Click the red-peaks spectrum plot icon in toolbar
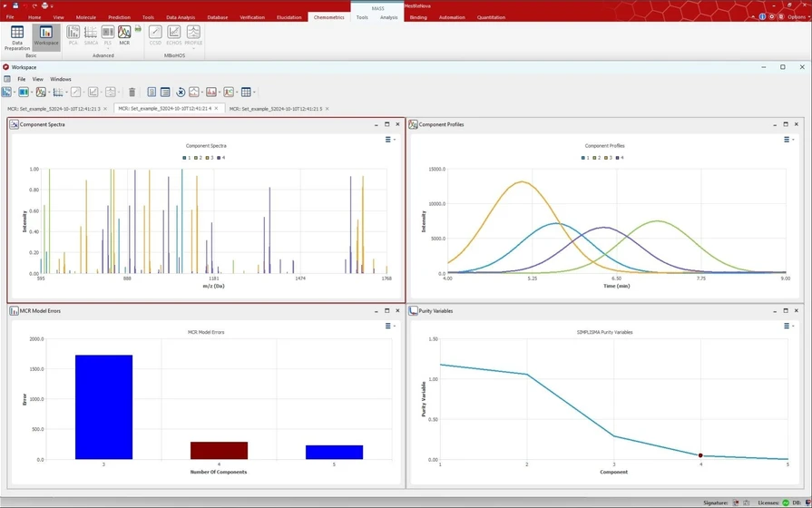 211,93
